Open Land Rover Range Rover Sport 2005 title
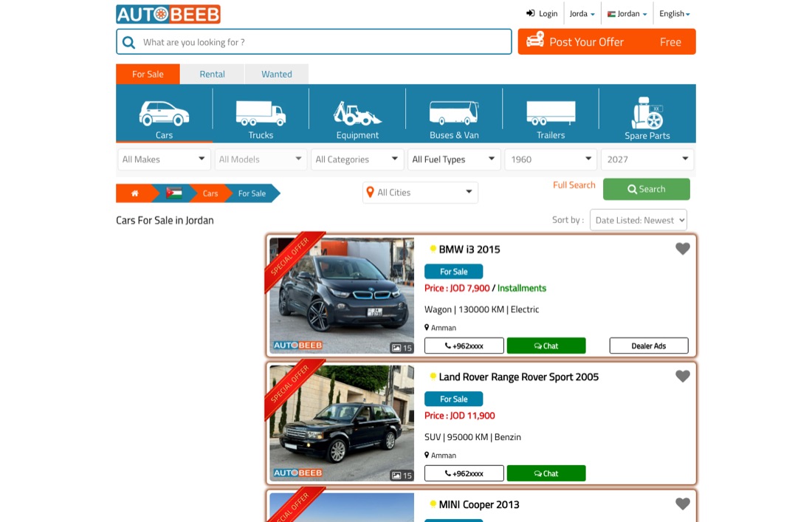812x522 pixels. [518, 377]
